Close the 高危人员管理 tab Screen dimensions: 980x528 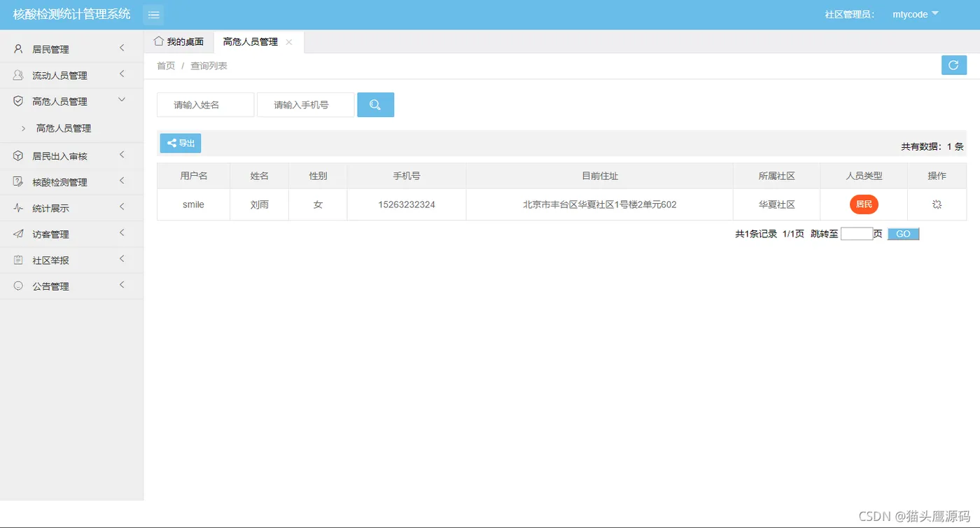coord(289,42)
